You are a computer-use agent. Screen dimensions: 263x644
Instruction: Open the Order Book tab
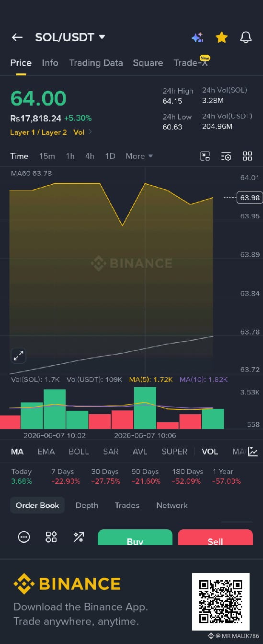tap(37, 505)
